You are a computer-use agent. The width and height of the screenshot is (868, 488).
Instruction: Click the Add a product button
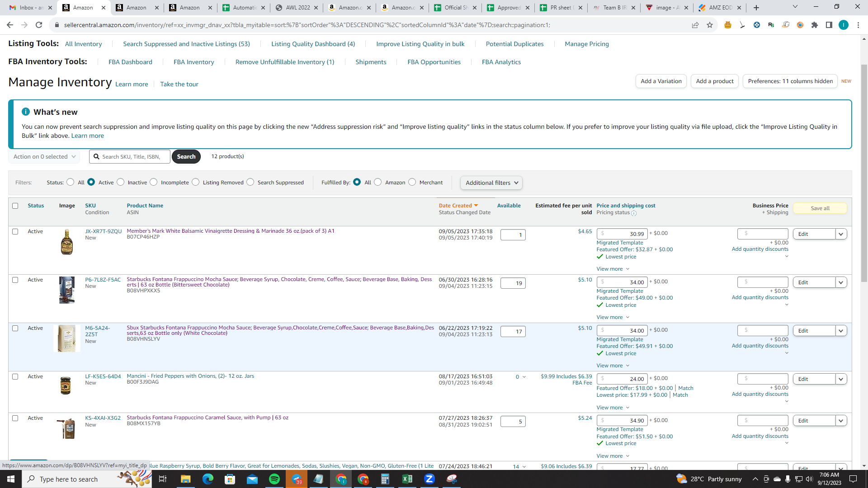715,81
